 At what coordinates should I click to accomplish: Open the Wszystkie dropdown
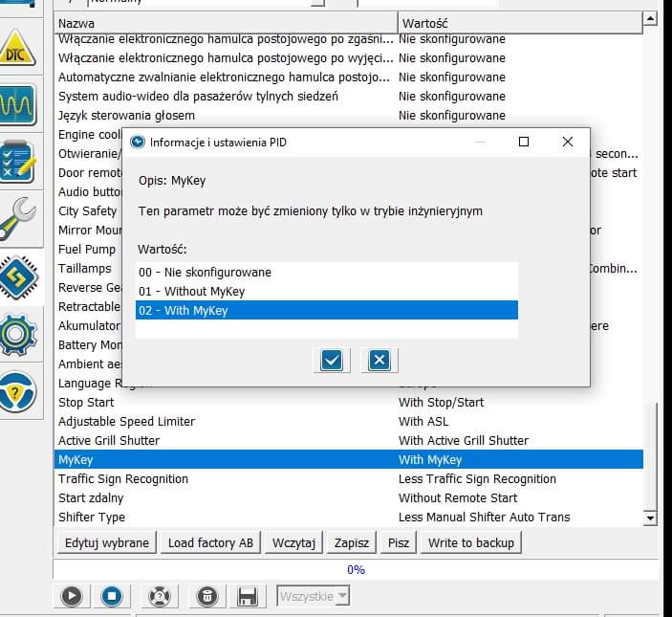click(313, 596)
